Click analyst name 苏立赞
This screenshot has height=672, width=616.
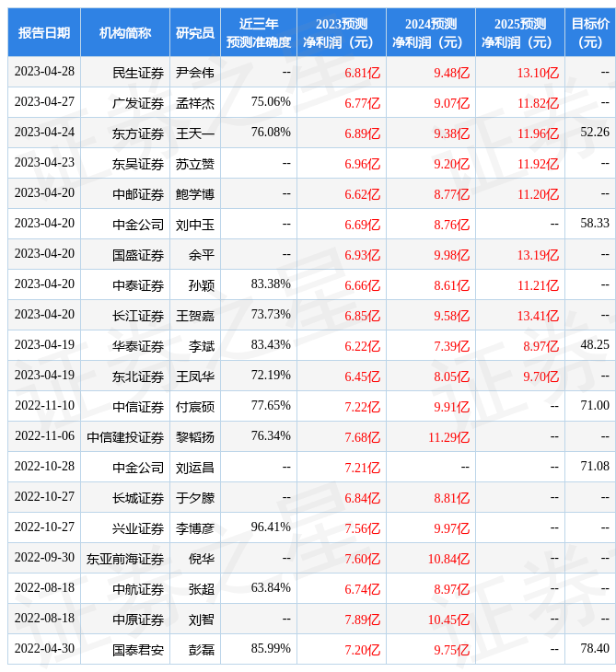point(195,164)
